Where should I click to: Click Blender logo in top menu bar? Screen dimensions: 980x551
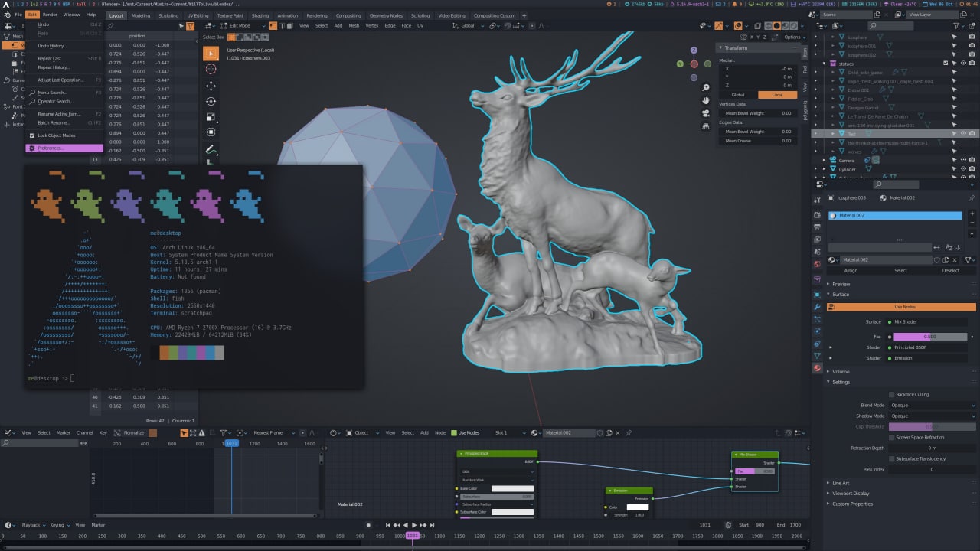tap(6, 15)
